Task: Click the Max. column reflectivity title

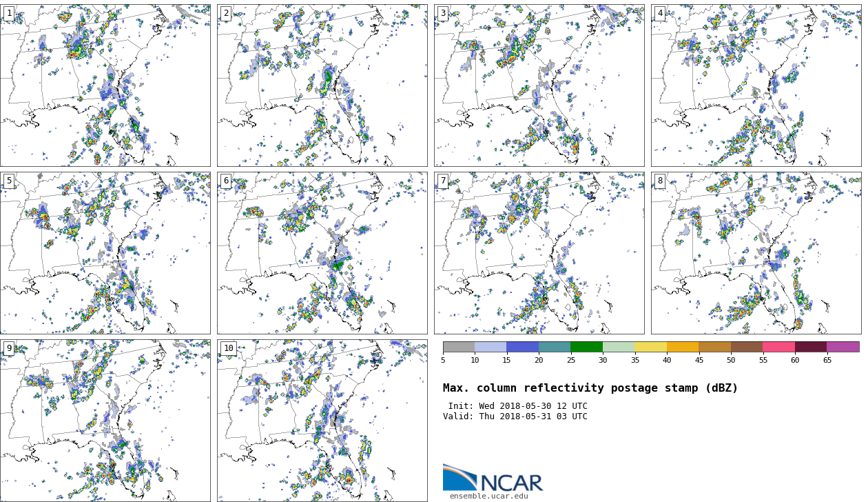Action: click(590, 388)
